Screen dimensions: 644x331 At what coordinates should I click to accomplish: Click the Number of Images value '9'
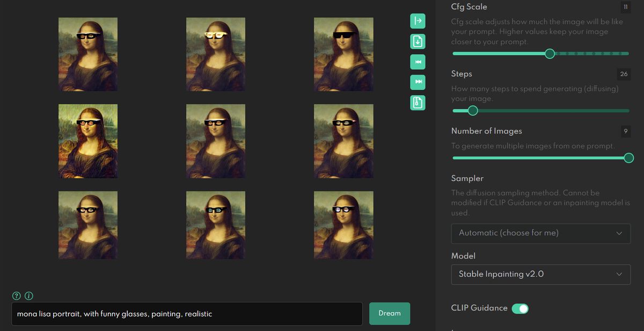(x=625, y=131)
